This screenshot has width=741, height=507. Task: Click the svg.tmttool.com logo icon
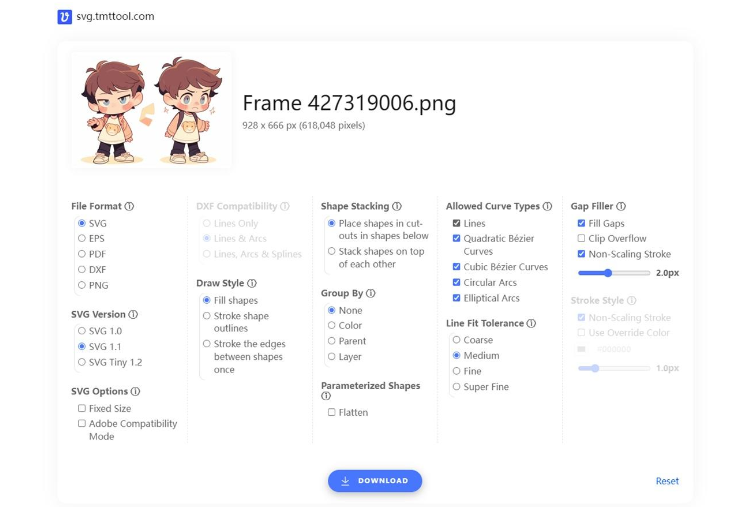click(65, 17)
